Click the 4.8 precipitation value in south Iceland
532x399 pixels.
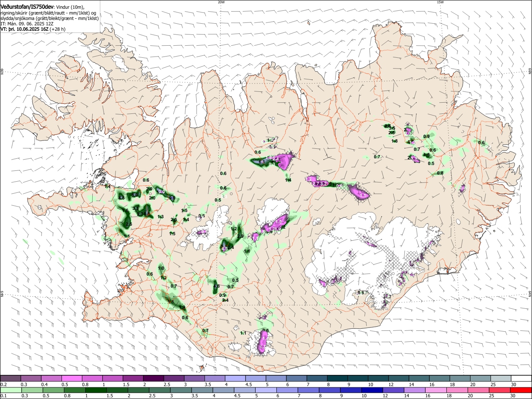pos(217,286)
